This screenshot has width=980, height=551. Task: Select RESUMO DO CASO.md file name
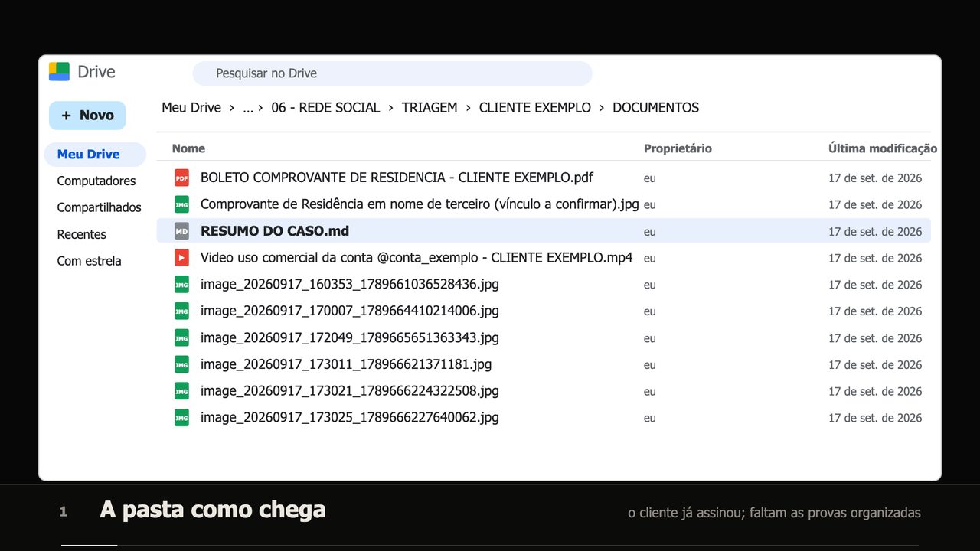(275, 231)
